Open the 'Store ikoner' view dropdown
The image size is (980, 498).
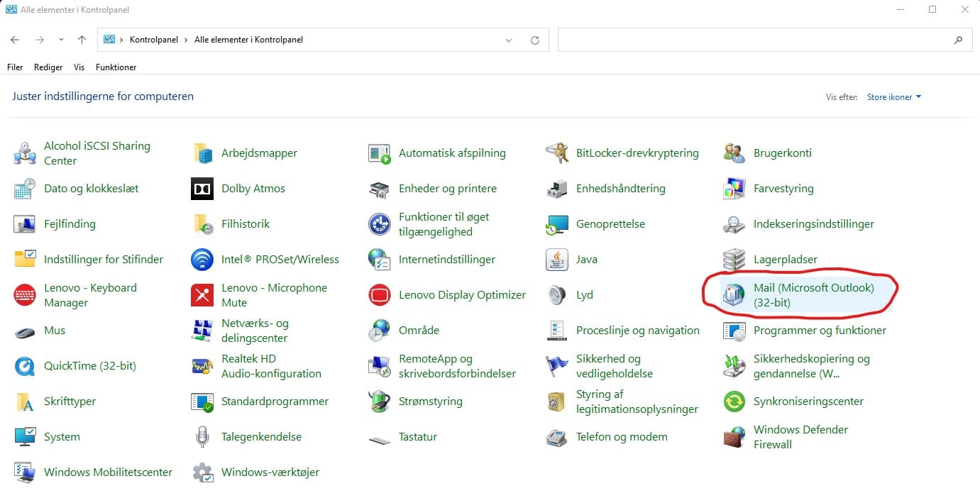(x=893, y=97)
